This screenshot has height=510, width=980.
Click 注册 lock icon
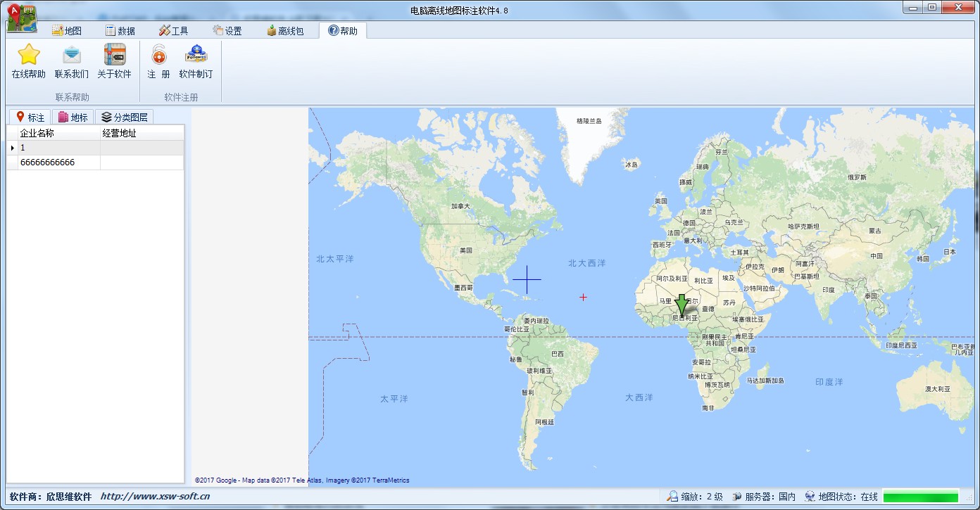click(159, 54)
